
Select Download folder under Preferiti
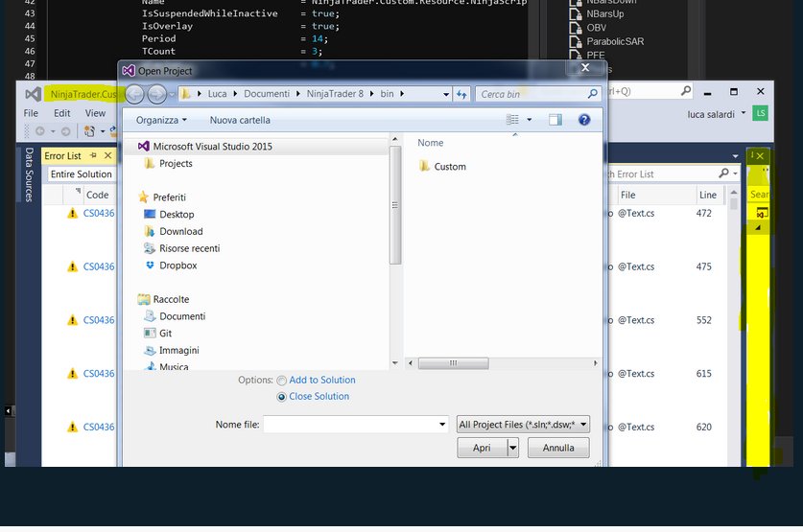(x=174, y=231)
